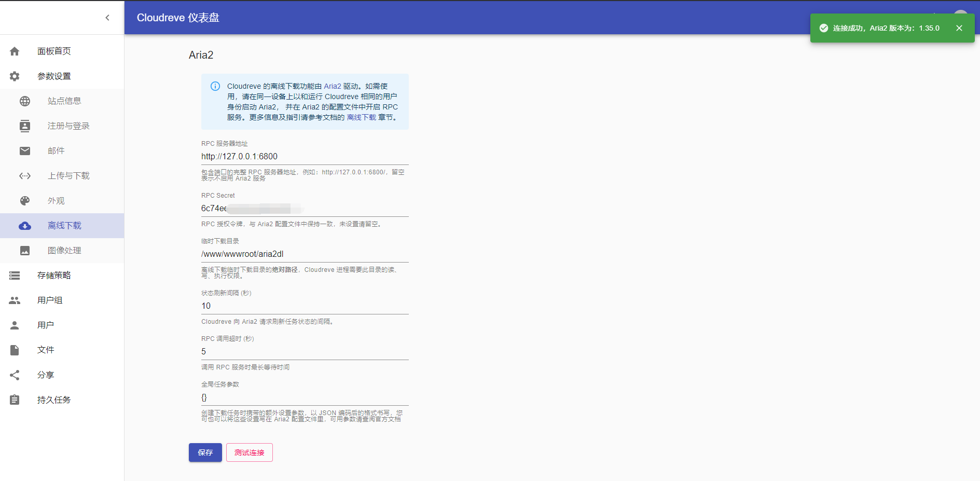The image size is (980, 481).
Task: Dismiss the connection success notification
Action: tap(959, 28)
